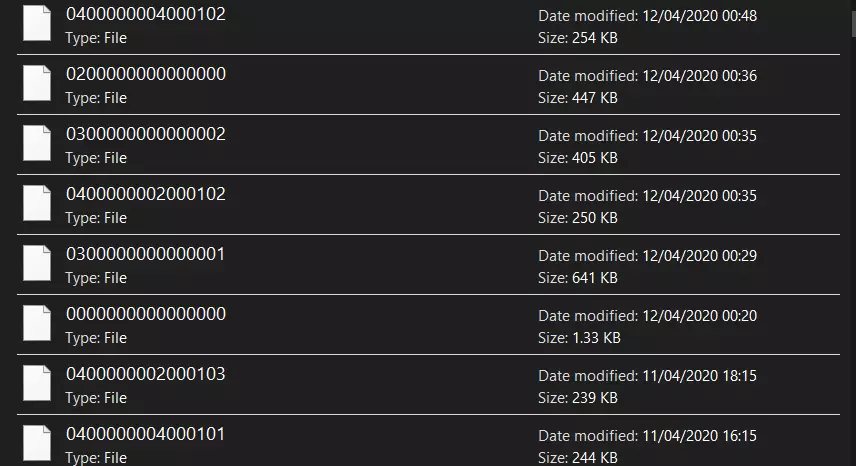The image size is (856, 466).
Task: Select the file name 0300000000000001
Action: click(145, 255)
